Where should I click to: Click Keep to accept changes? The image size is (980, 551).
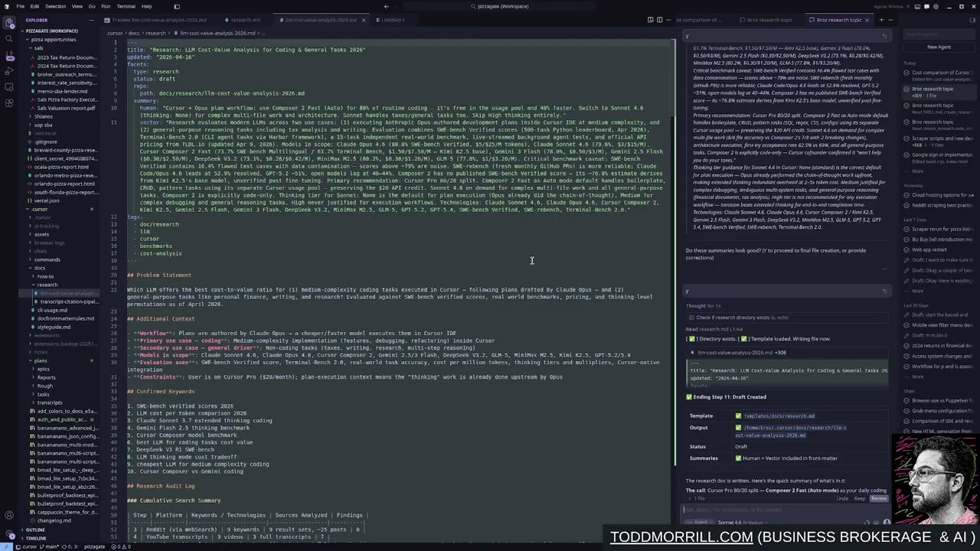coord(859,498)
